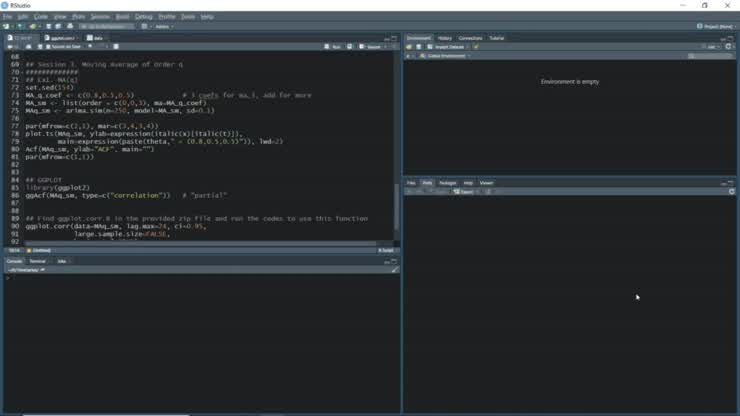This screenshot has height=416, width=740.
Task: Save all open documents icon
Action: click(x=58, y=26)
